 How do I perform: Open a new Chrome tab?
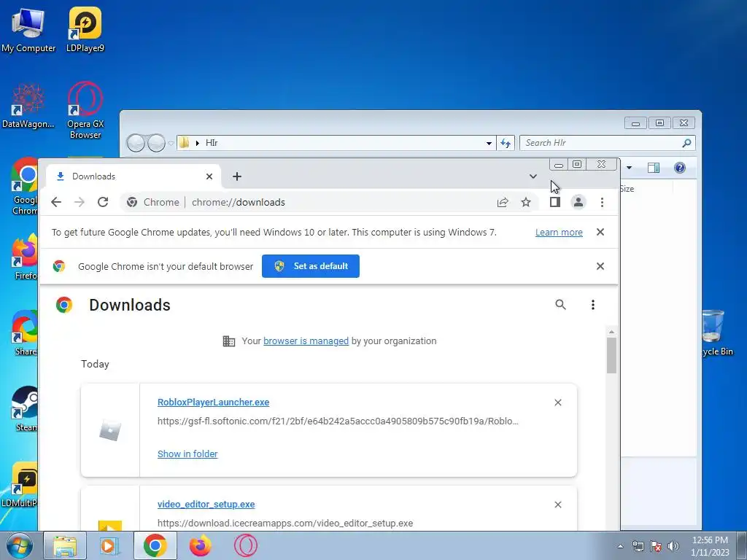click(237, 176)
